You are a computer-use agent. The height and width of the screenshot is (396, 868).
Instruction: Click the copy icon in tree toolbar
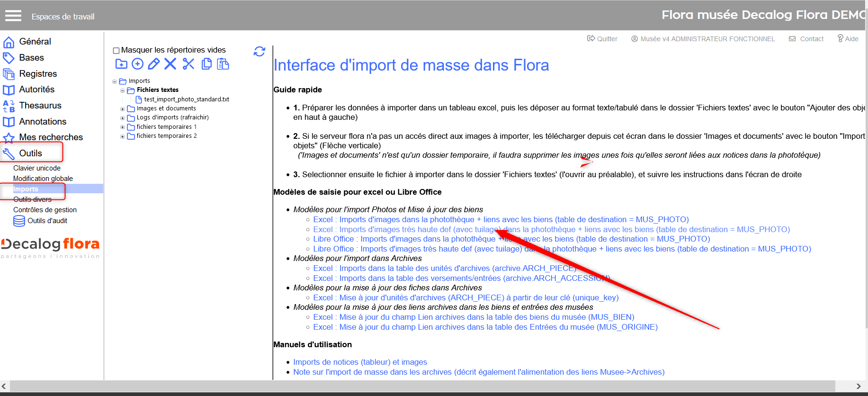point(206,64)
